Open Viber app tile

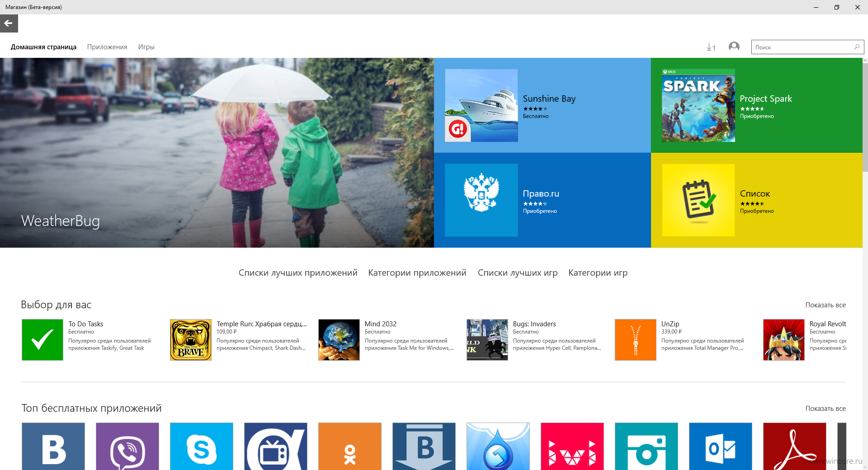coord(127,446)
